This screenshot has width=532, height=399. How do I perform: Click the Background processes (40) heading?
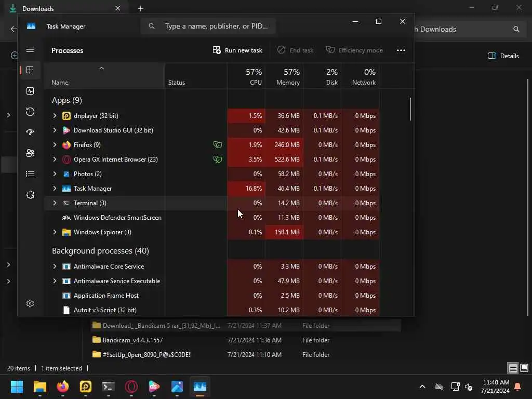(x=100, y=251)
